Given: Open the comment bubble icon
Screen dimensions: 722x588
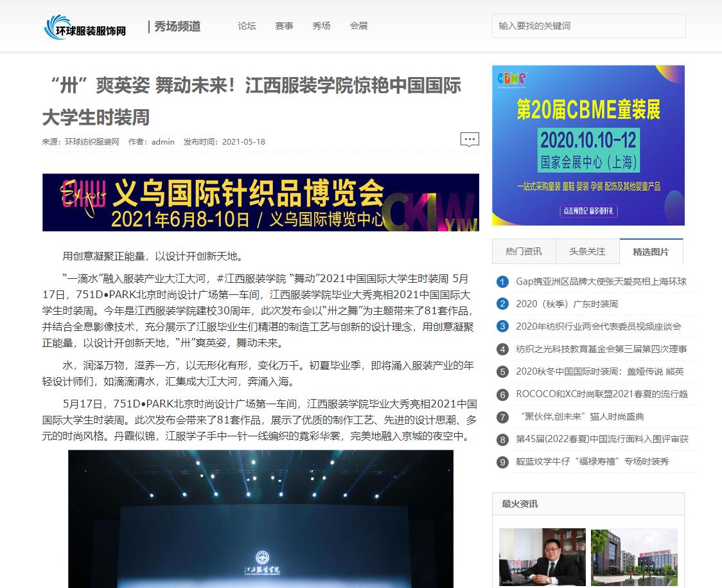Looking at the screenshot, I should tap(470, 139).
